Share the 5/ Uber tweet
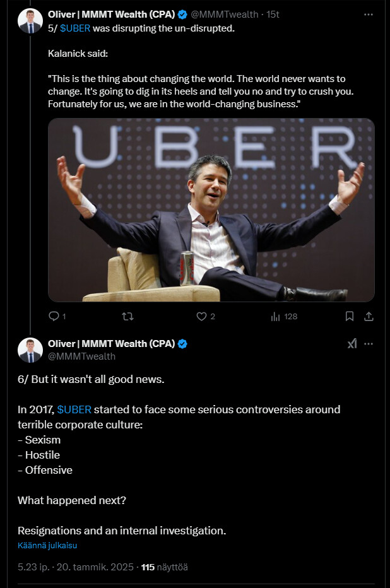Screen dimensions: 390x588 [x=369, y=316]
